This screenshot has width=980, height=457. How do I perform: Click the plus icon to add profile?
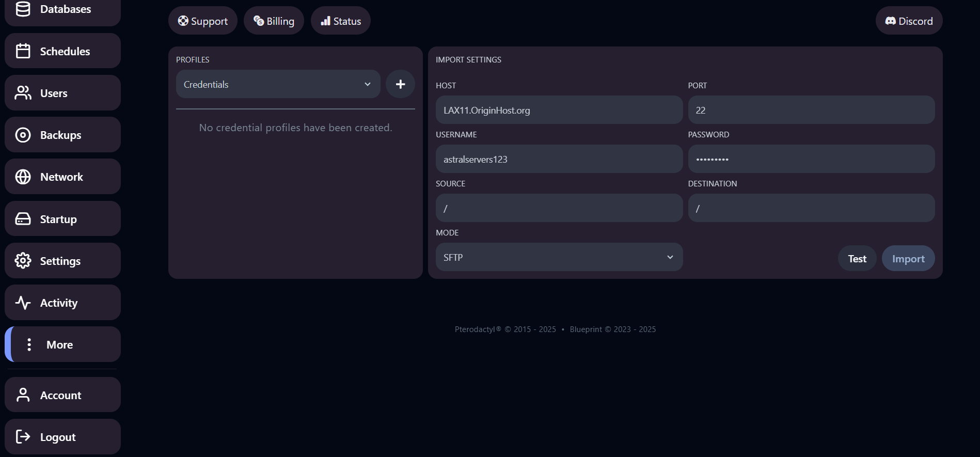400,84
